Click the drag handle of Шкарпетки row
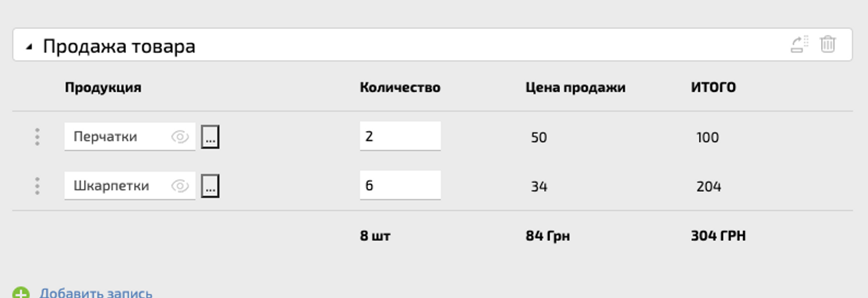The width and height of the screenshot is (868, 298). pos(37,186)
